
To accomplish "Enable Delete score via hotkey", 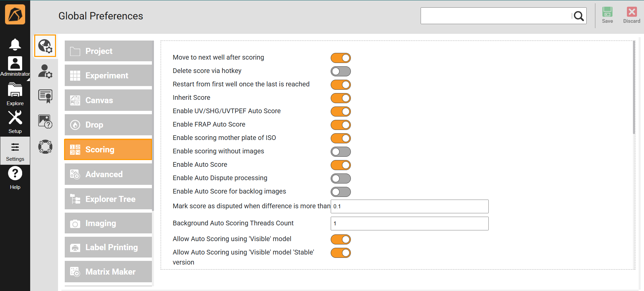I will click(x=340, y=71).
